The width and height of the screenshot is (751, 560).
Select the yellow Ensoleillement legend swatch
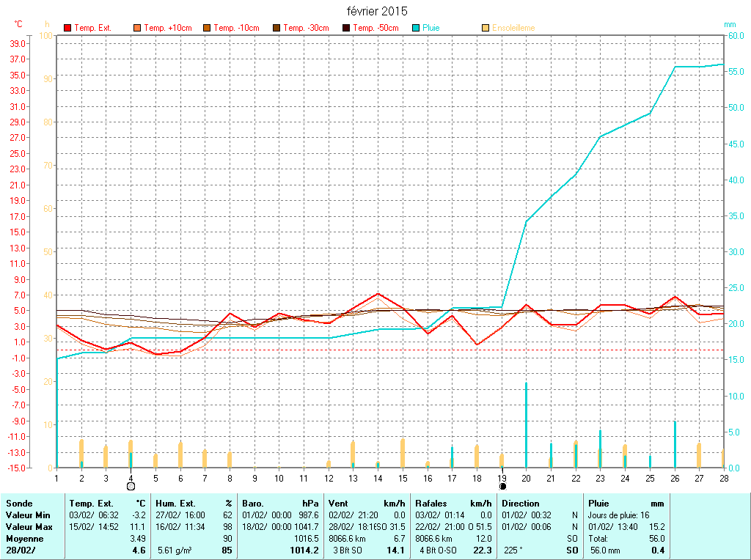click(486, 28)
